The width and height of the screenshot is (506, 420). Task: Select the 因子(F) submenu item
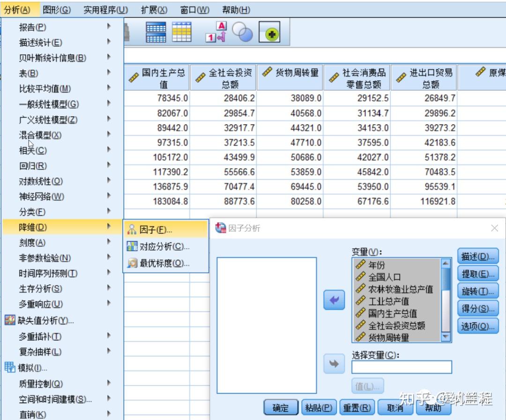pos(165,229)
